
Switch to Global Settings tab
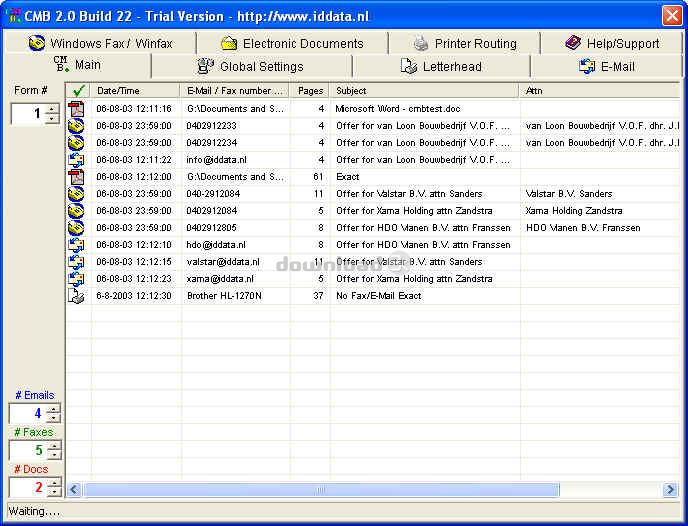coord(250,67)
